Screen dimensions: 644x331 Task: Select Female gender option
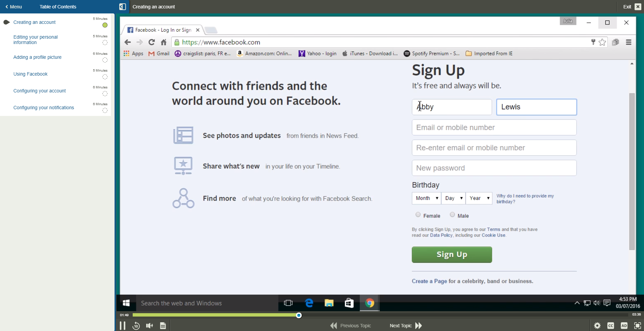[x=418, y=214]
